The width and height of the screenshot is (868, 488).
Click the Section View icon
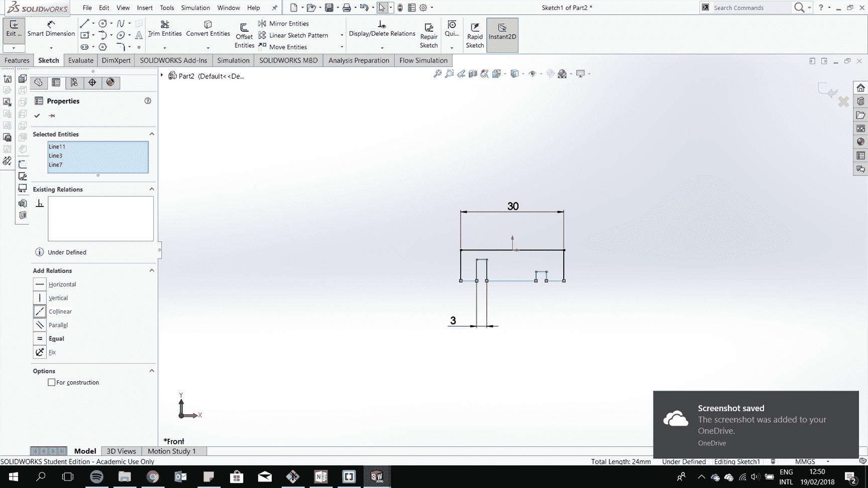(473, 74)
